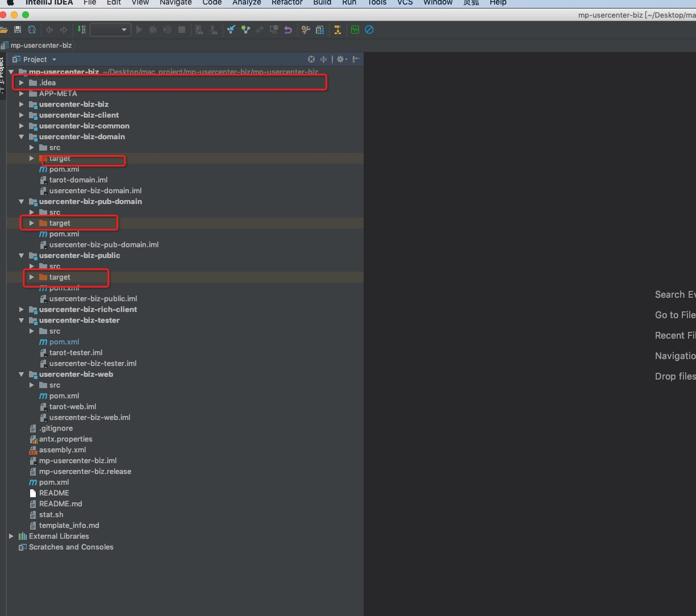
Task: Collapse the usercenter-biz-pub-domain module arrow
Action: [x=22, y=201]
